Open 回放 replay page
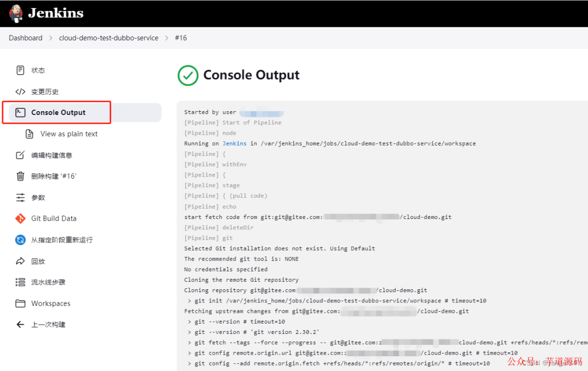 [x=38, y=261]
